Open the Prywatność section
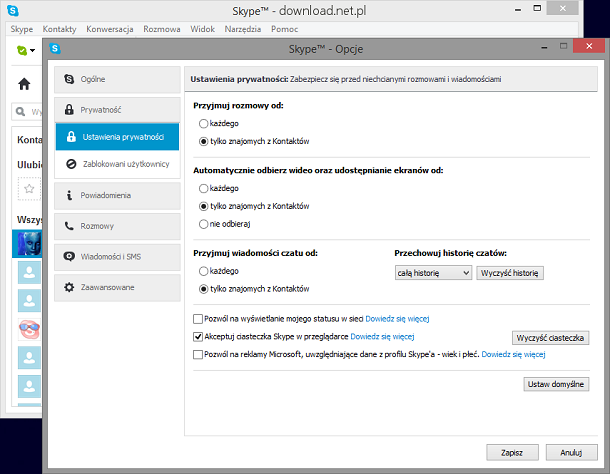Image resolution: width=610 pixels, height=474 pixels. point(117,110)
